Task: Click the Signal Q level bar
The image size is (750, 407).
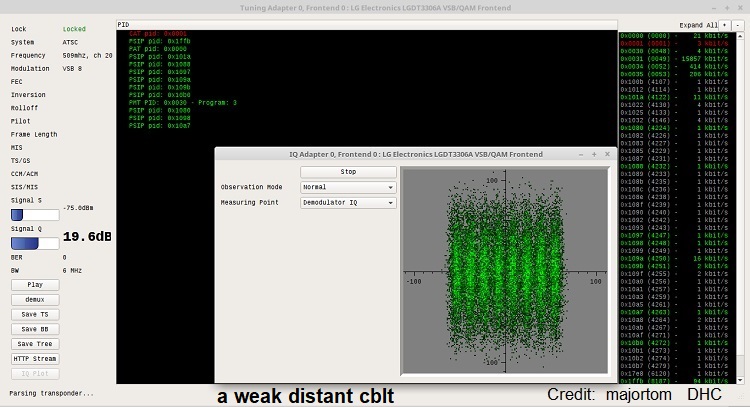Action: (35, 243)
